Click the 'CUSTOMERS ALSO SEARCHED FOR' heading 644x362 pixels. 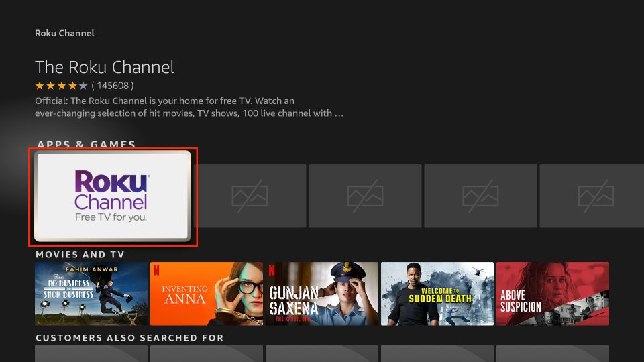tap(129, 338)
